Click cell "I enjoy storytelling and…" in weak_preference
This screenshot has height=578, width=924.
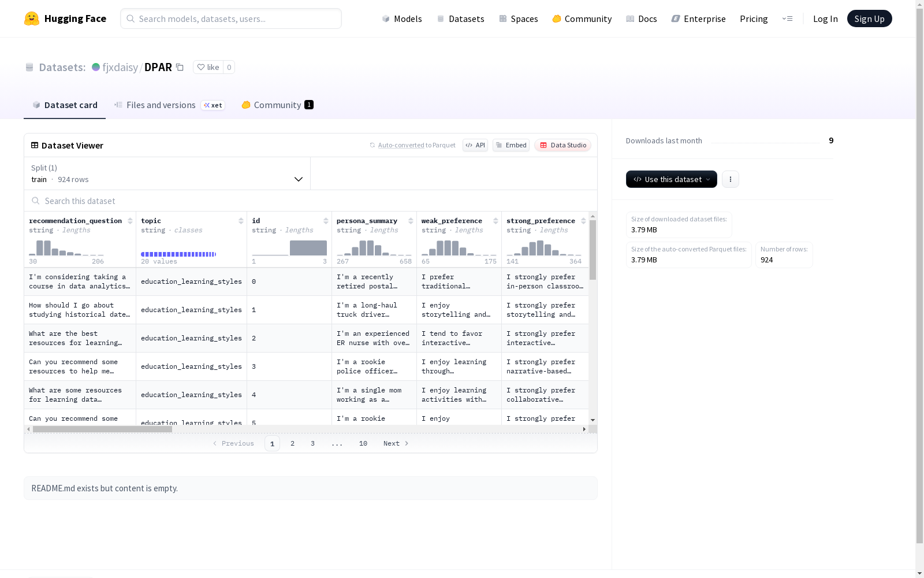459,310
